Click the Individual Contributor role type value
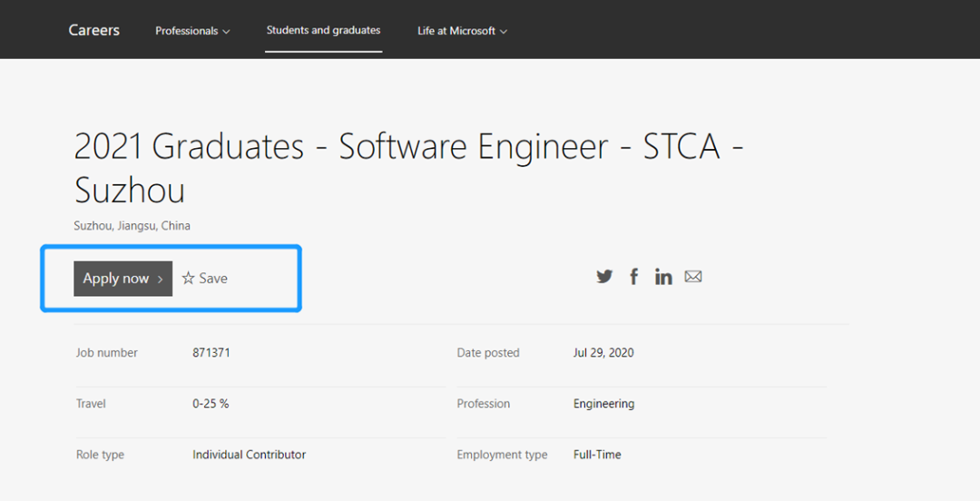The image size is (980, 501). coord(249,455)
